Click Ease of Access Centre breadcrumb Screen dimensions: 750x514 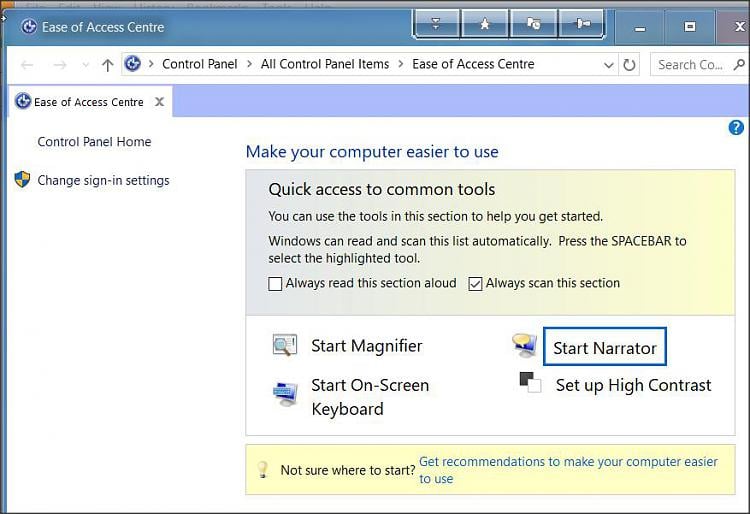click(473, 64)
